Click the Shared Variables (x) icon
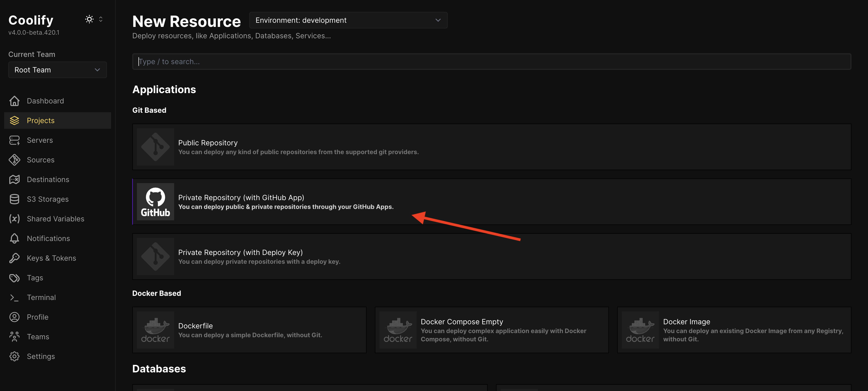This screenshot has height=391, width=868. point(14,219)
